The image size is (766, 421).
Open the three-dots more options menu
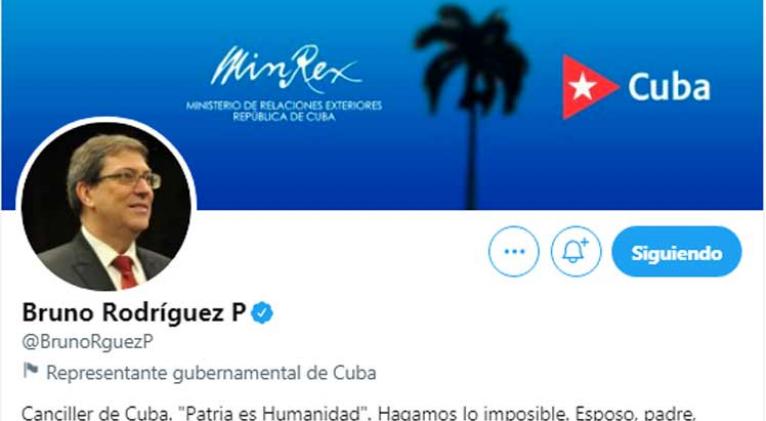[513, 252]
